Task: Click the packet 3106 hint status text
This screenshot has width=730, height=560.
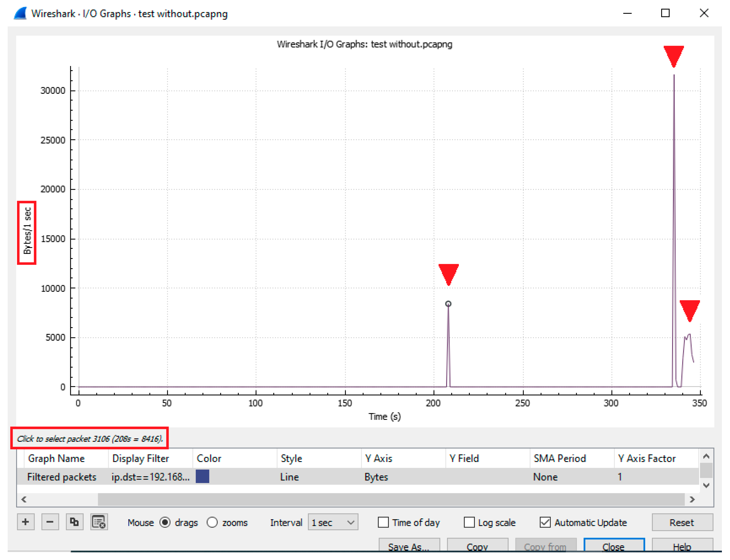Action: pos(90,439)
